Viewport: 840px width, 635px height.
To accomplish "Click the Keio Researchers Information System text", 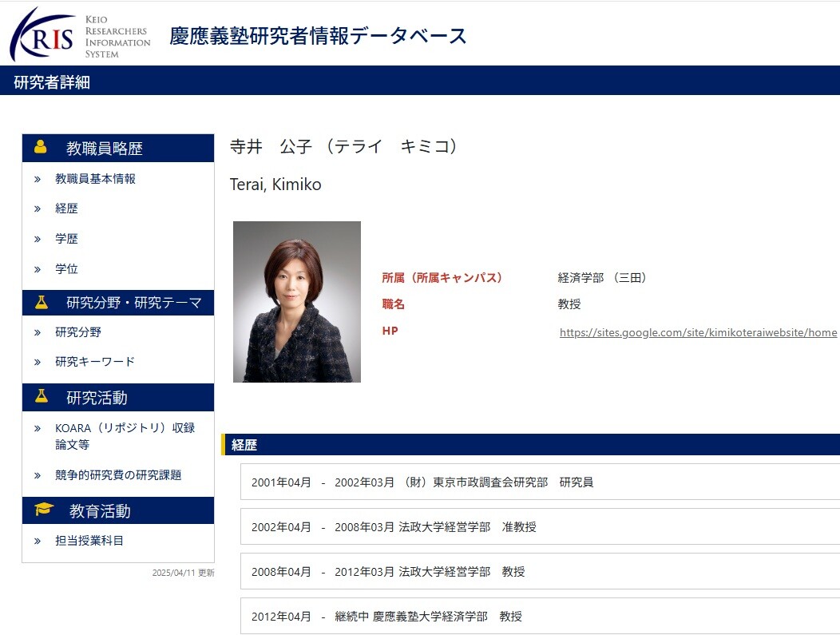I will 118,37.
